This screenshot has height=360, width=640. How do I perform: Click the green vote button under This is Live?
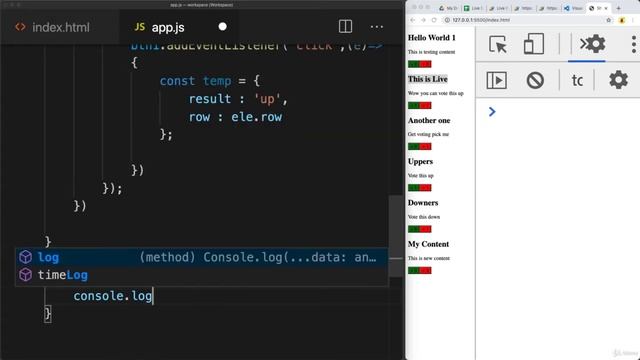413,105
